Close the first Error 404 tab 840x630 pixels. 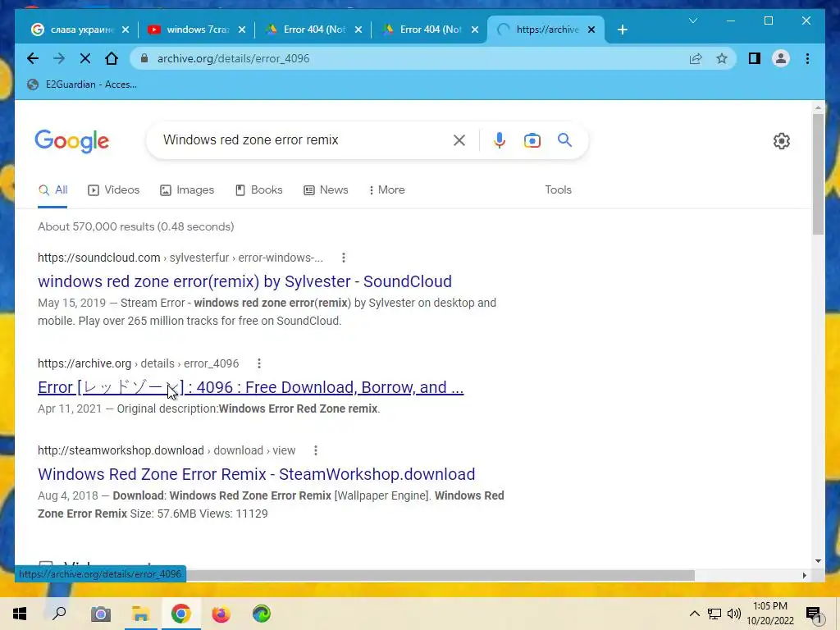tap(358, 30)
